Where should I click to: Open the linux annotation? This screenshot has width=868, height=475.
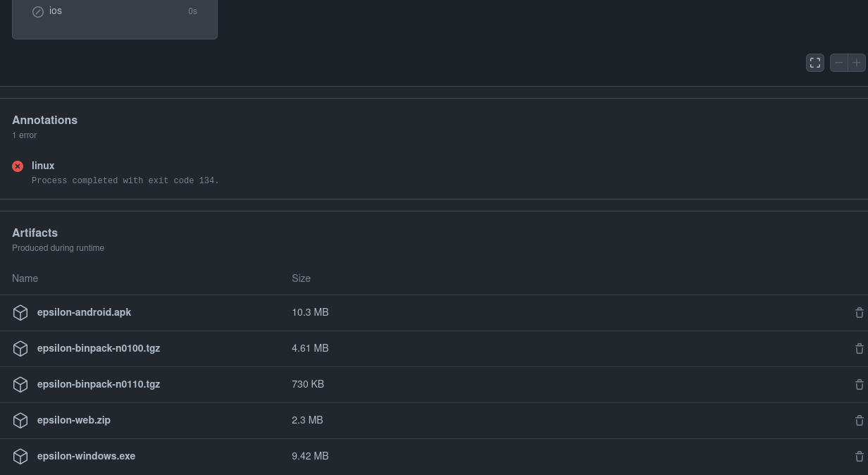pos(43,166)
